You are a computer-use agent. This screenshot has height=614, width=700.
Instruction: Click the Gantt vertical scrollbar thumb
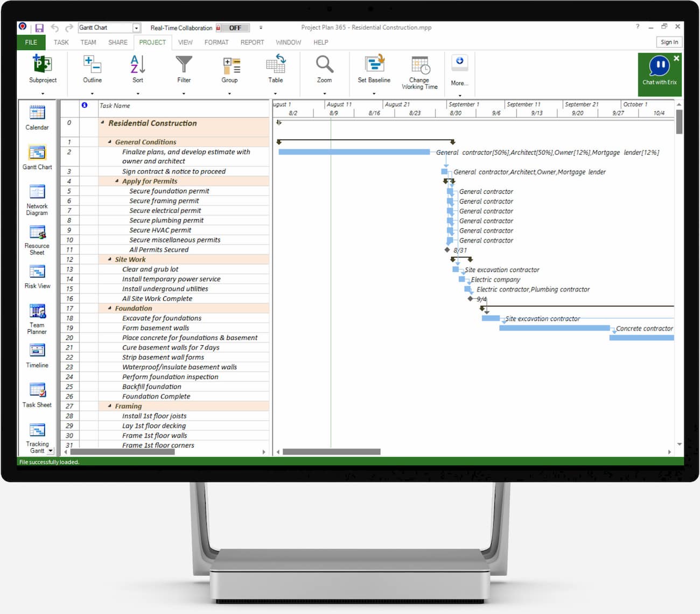click(679, 122)
